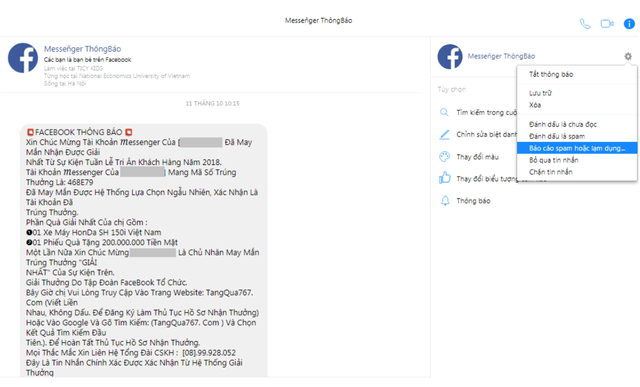This screenshot has height=387, width=640.
Task: Click the 'National Economics University of Vietnam' line
Action: coord(117,76)
